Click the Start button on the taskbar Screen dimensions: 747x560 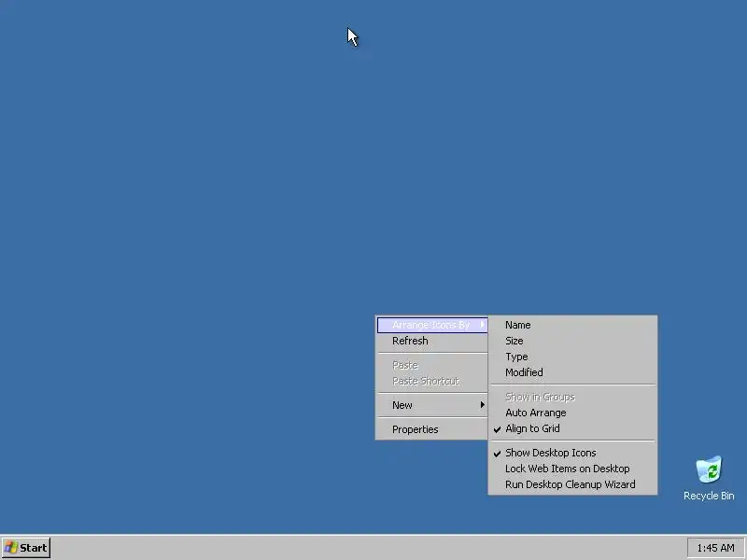pos(26,548)
